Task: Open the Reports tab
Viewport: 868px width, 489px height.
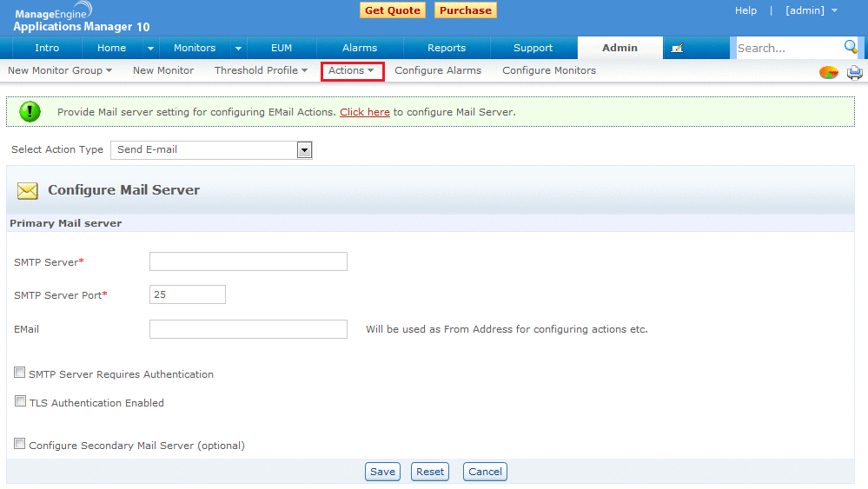Action: point(447,48)
